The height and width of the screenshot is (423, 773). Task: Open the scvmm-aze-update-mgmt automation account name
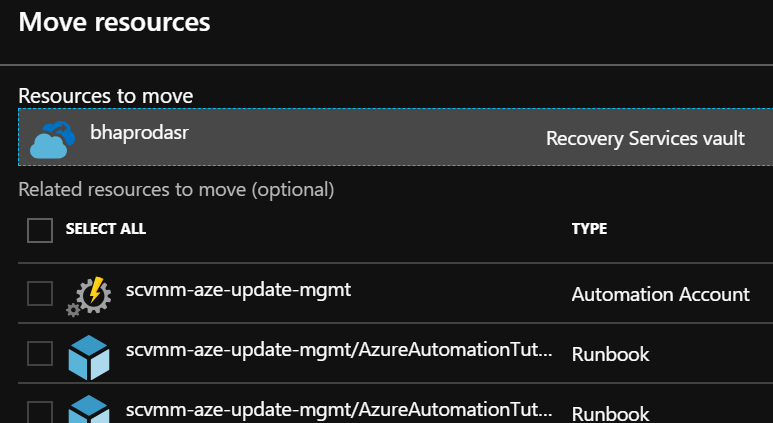[x=238, y=291]
